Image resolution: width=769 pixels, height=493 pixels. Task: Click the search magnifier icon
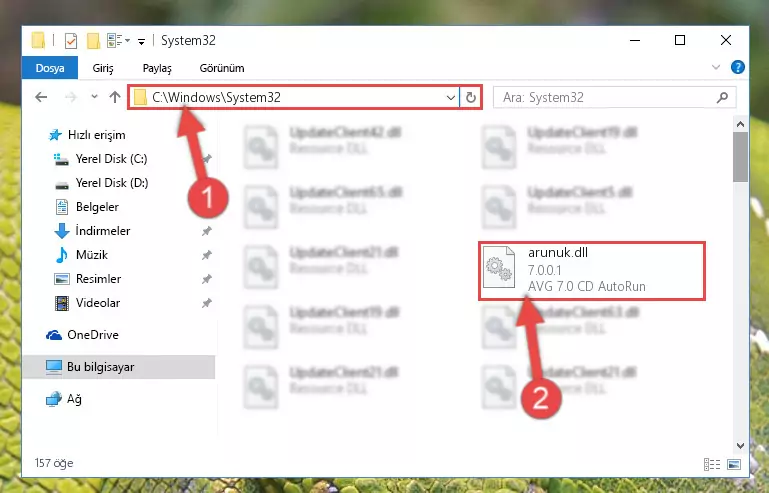[722, 97]
